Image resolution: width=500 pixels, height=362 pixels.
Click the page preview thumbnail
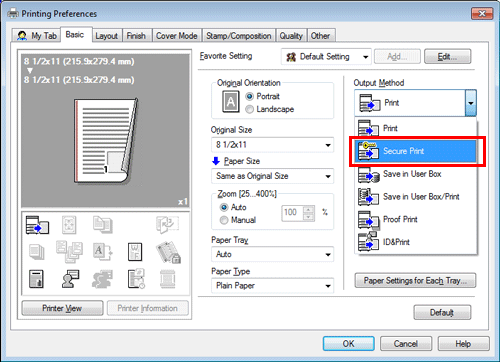coord(106,140)
